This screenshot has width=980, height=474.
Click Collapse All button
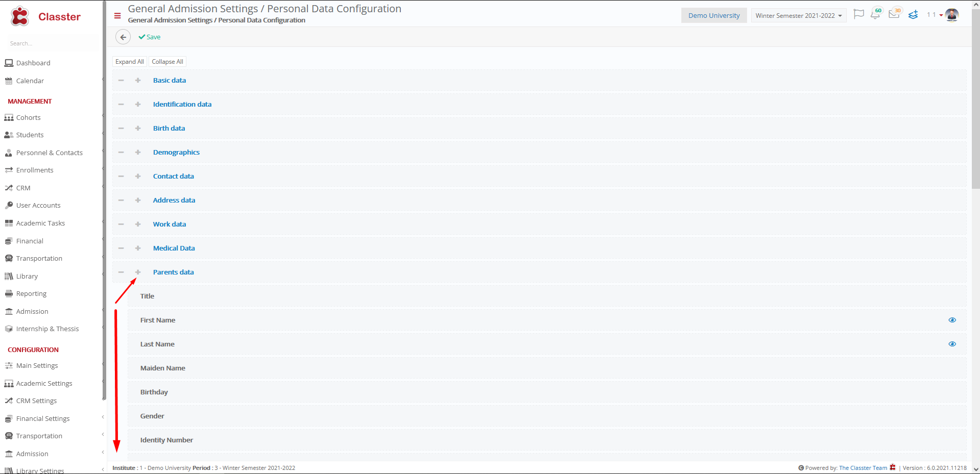[168, 62]
